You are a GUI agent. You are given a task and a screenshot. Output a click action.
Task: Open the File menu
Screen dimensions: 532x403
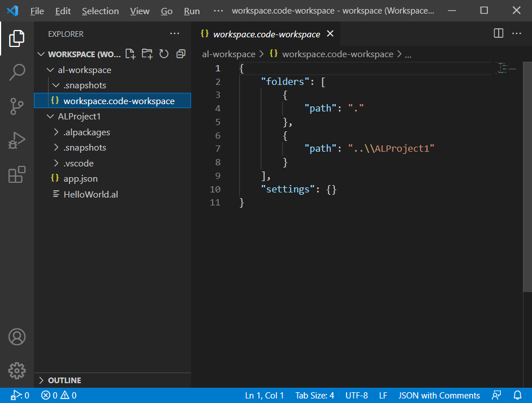coord(37,10)
